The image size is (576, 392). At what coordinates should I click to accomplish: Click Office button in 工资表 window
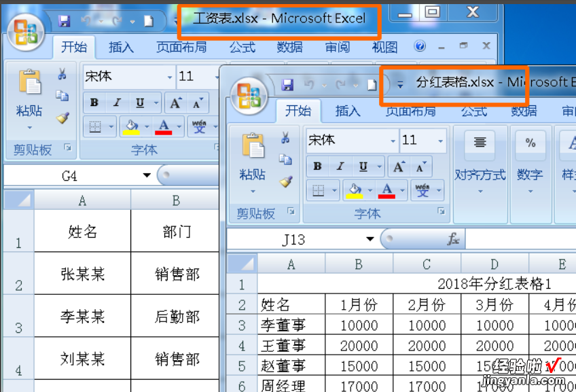(26, 33)
